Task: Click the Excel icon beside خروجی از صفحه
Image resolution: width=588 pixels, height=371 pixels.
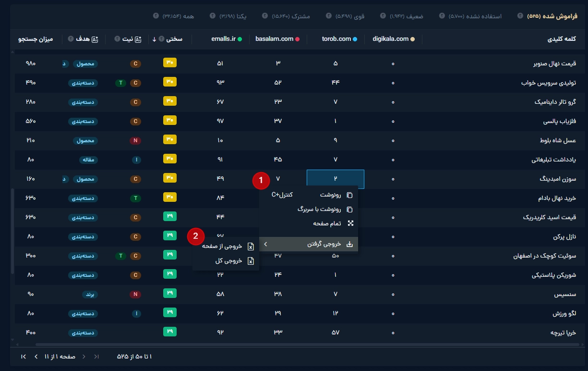Action: [x=250, y=247]
